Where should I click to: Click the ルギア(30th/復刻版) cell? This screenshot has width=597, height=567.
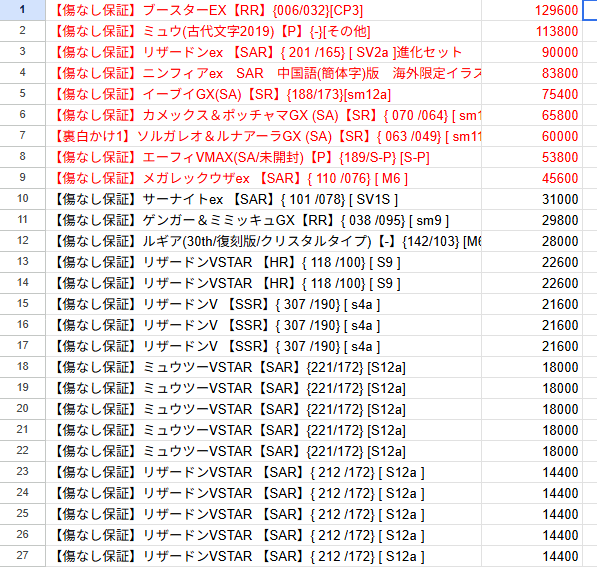(263, 241)
